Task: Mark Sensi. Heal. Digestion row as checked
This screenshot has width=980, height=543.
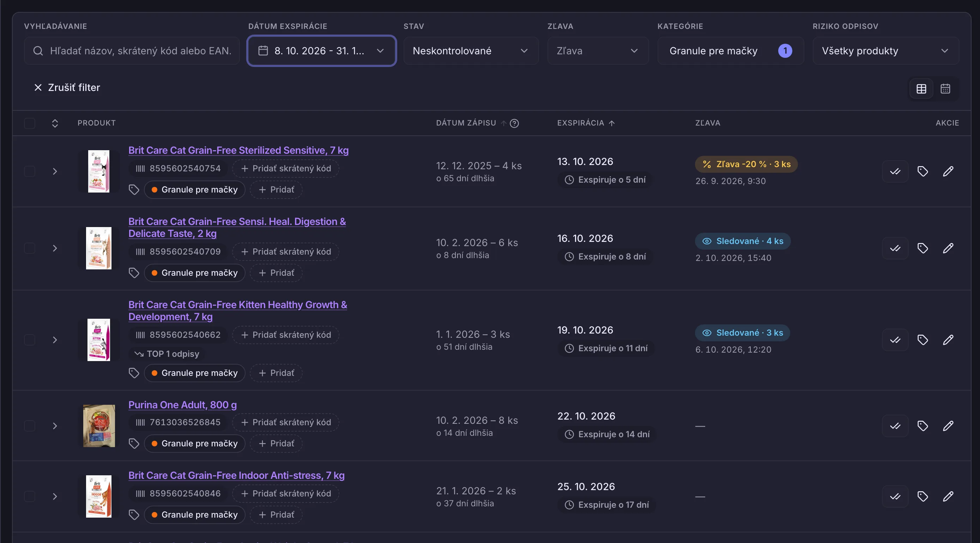Action: 895,248
